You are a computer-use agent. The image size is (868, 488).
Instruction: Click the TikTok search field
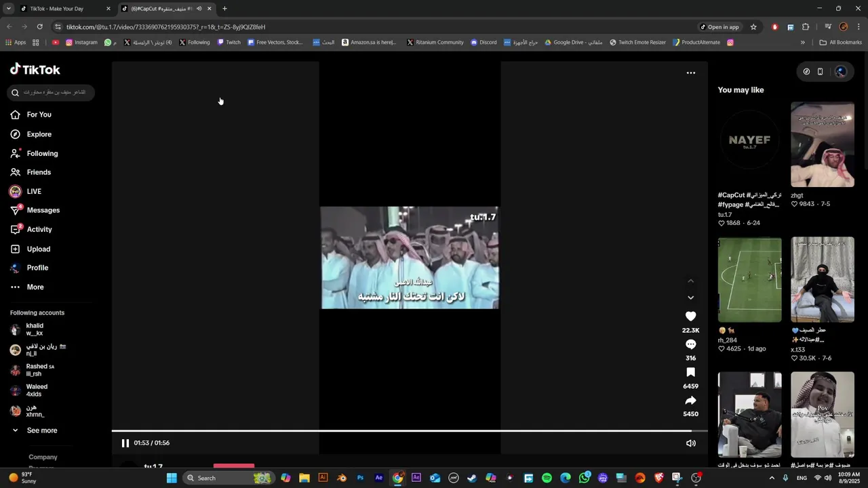pos(51,92)
